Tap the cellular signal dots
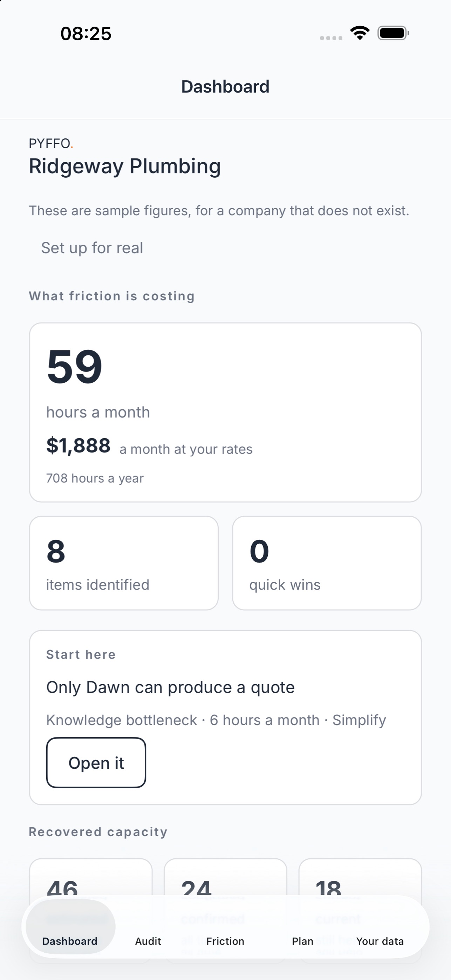The image size is (451, 980). pyautogui.click(x=331, y=38)
